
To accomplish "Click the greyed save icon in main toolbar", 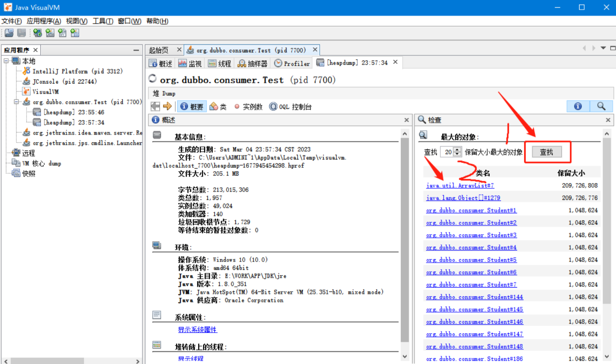I will (21, 33).
